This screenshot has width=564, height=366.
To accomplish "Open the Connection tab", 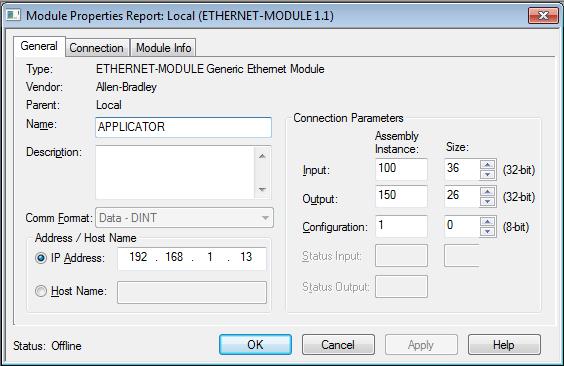I will coord(96,47).
